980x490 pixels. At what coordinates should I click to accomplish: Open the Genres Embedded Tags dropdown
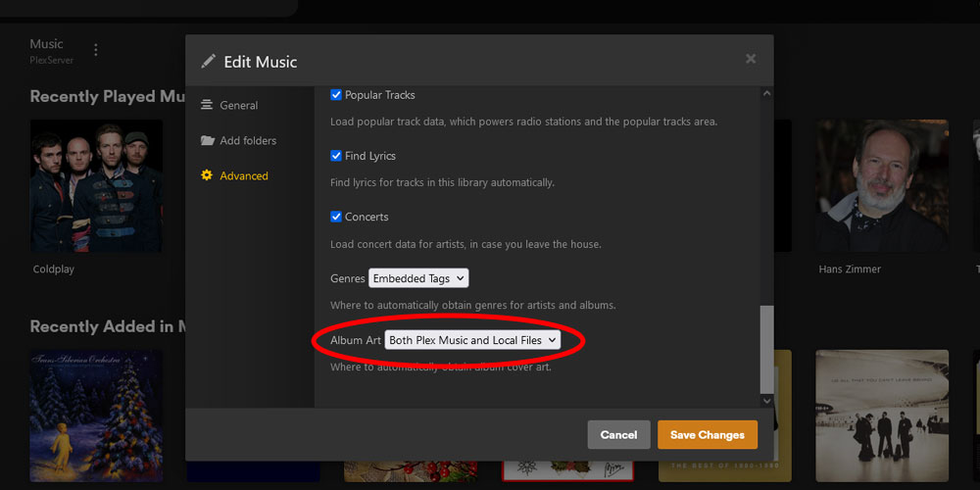pos(418,278)
